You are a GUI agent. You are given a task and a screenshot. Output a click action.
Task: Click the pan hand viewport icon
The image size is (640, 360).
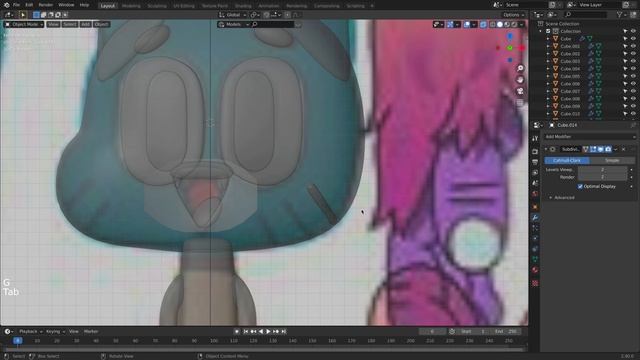tap(520, 80)
